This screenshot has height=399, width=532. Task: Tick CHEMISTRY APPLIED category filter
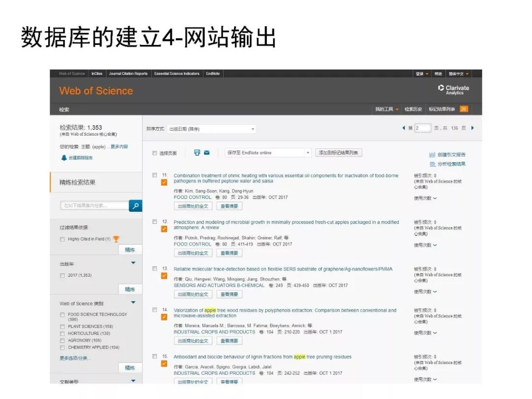tap(62, 348)
